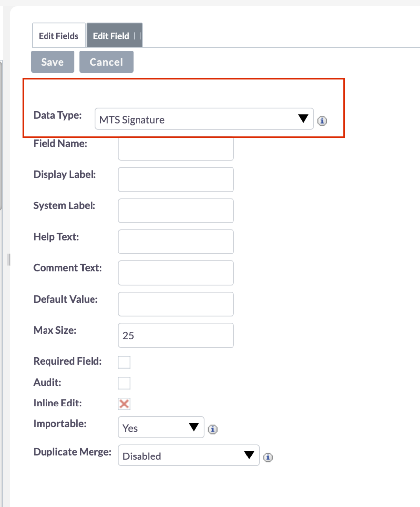This screenshot has width=420, height=507.
Task: Click the Max Size field showing 25
Action: coord(176,335)
